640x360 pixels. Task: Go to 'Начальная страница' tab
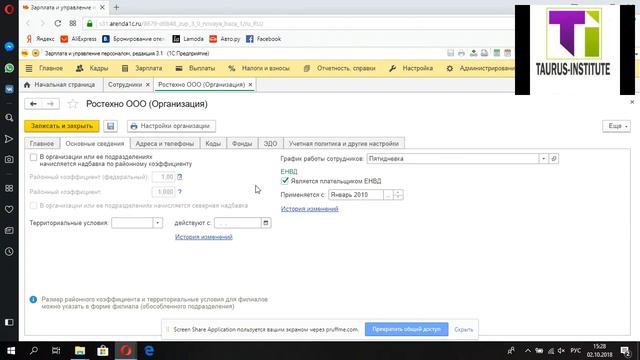(60, 85)
